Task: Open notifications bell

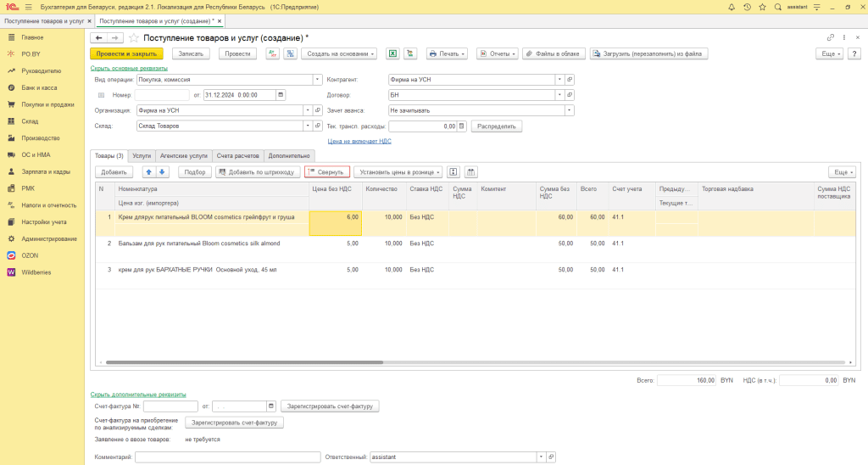Action: (x=732, y=7)
